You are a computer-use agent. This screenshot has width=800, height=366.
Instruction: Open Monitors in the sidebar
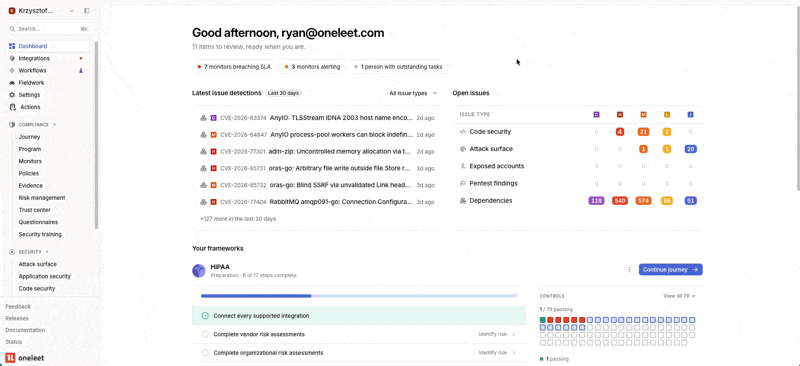coord(30,161)
